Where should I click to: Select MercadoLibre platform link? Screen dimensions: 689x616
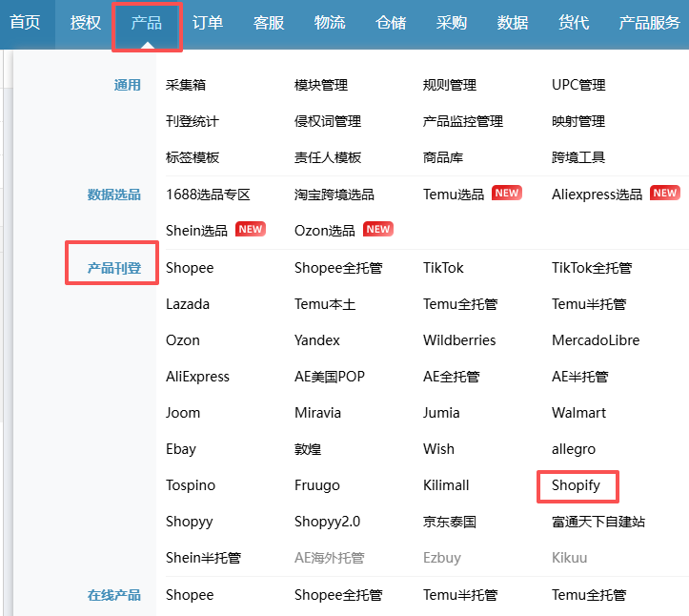tap(596, 340)
